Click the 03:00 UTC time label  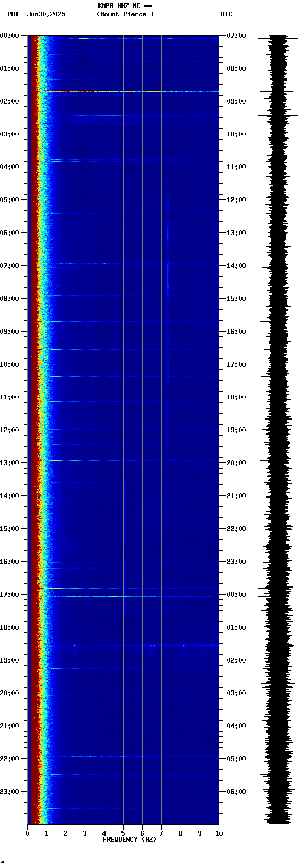(236, 693)
